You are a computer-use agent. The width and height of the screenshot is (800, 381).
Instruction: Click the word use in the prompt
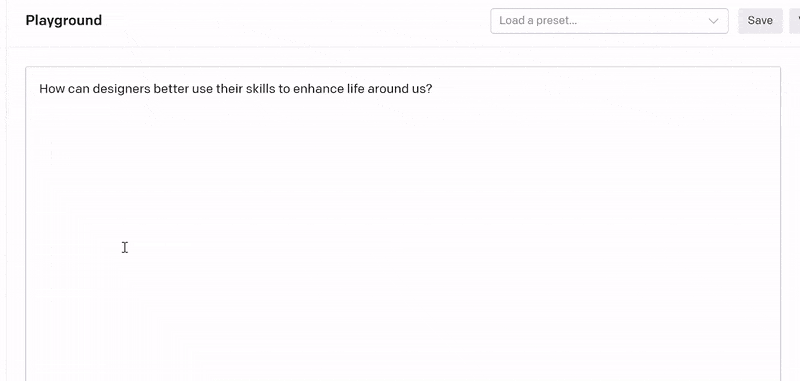(x=202, y=89)
